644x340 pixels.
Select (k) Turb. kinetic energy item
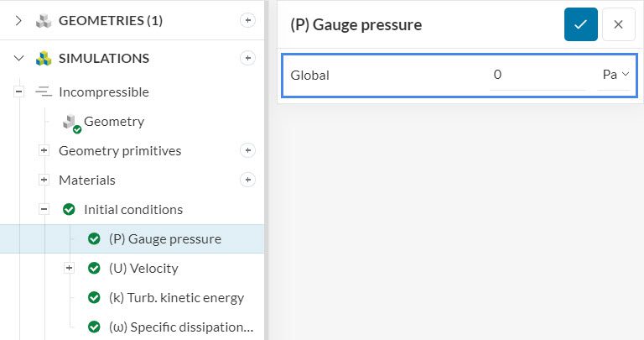click(x=176, y=297)
